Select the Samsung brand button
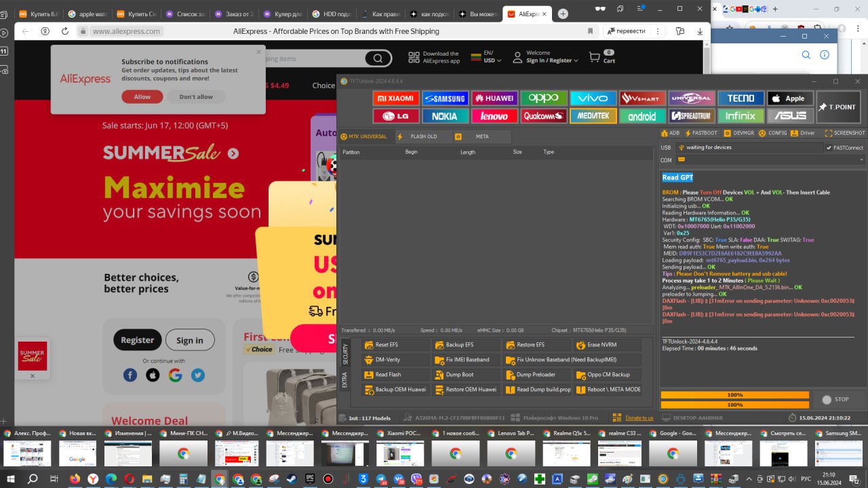The image size is (868, 488). [445, 98]
